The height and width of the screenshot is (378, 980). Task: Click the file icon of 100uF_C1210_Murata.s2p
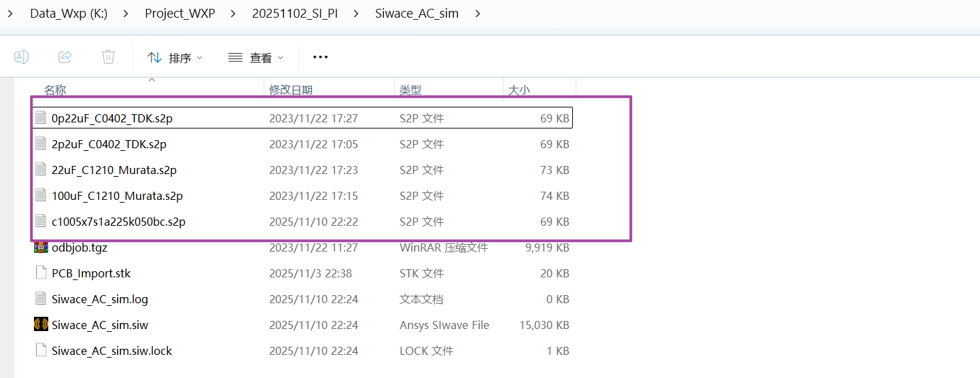click(x=41, y=195)
